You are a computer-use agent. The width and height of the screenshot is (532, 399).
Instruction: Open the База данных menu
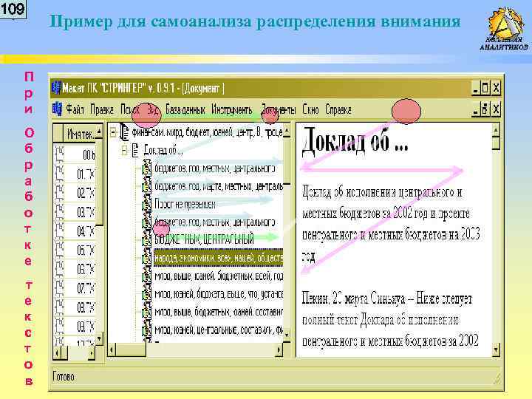point(185,109)
